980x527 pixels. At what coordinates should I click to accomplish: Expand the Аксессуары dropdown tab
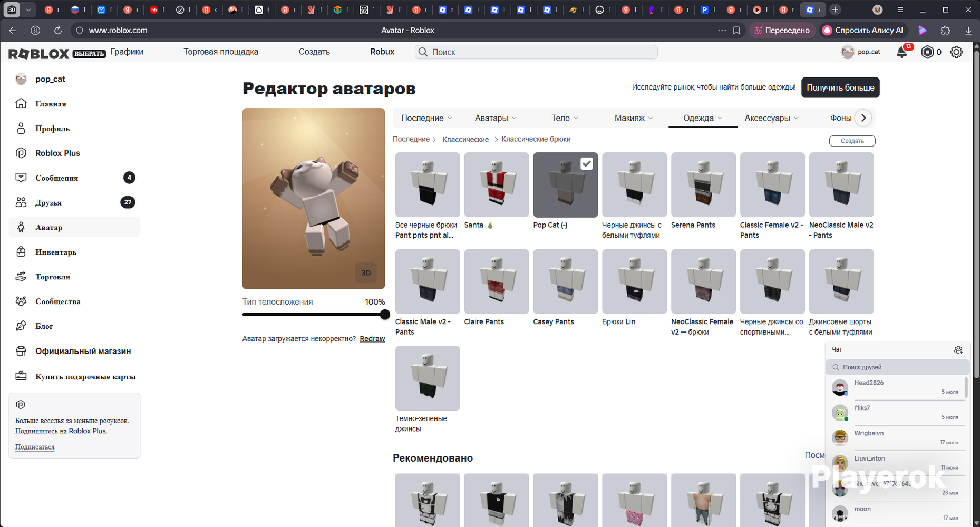coord(771,118)
